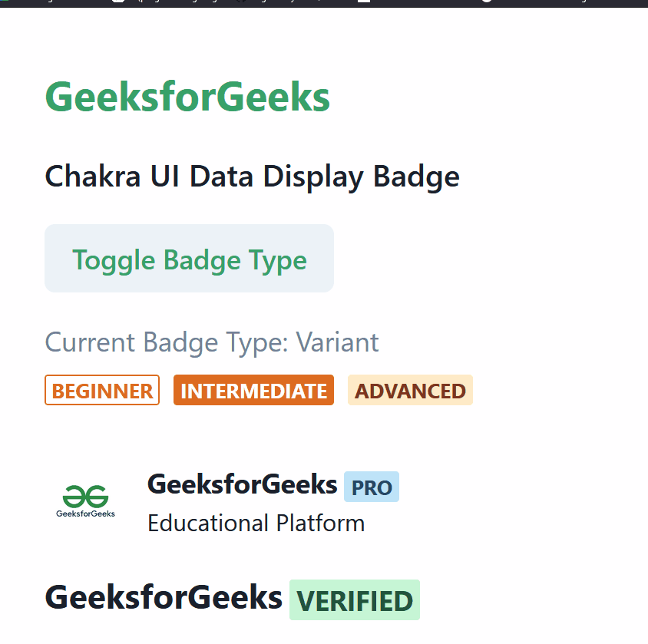Select the outlined BEGINNER badge
648x644 pixels.
(x=102, y=391)
